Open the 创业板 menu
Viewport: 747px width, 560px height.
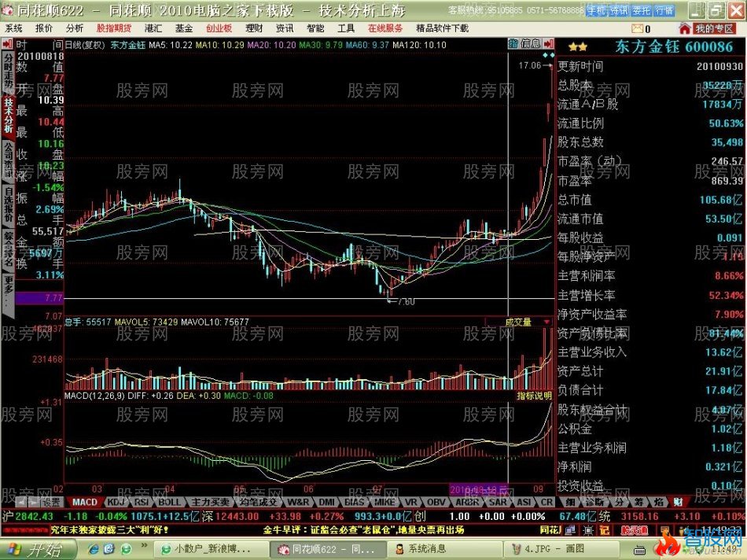point(219,28)
